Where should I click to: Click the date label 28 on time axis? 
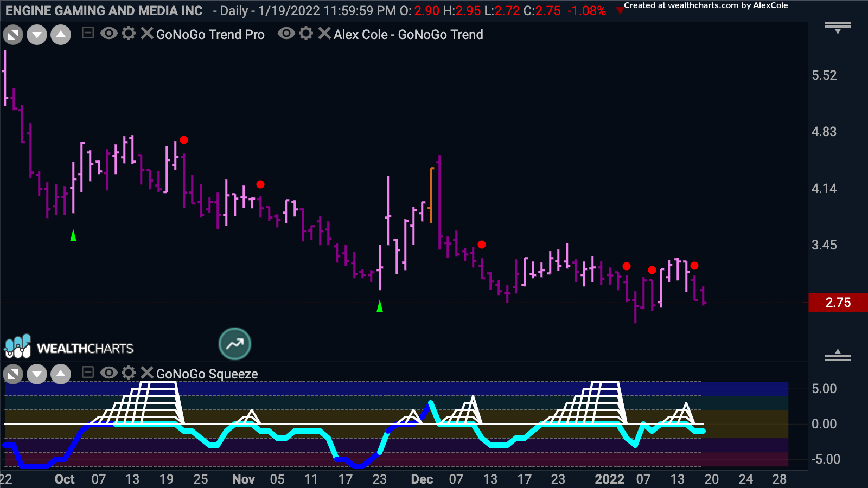pyautogui.click(x=780, y=479)
